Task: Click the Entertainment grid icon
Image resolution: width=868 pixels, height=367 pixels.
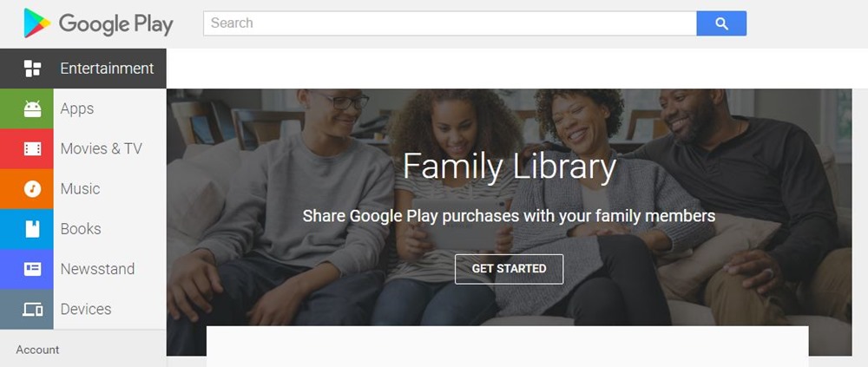Action: 33,69
